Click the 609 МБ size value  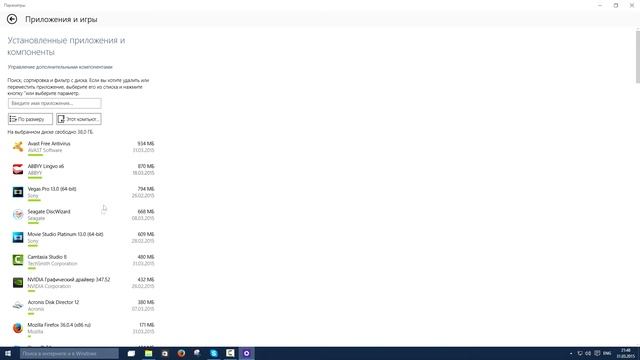point(146,234)
